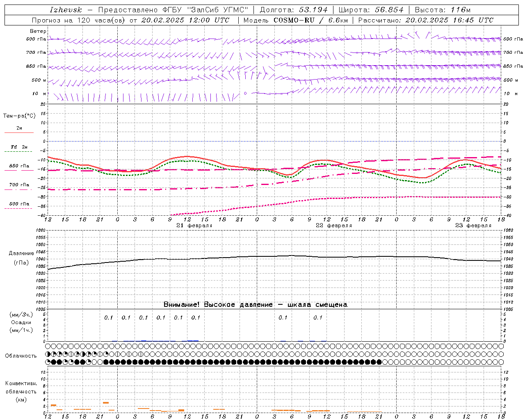525x420 pixels.
Task: Click the '500 гПа' temperature legend entry
Action: tap(19, 204)
